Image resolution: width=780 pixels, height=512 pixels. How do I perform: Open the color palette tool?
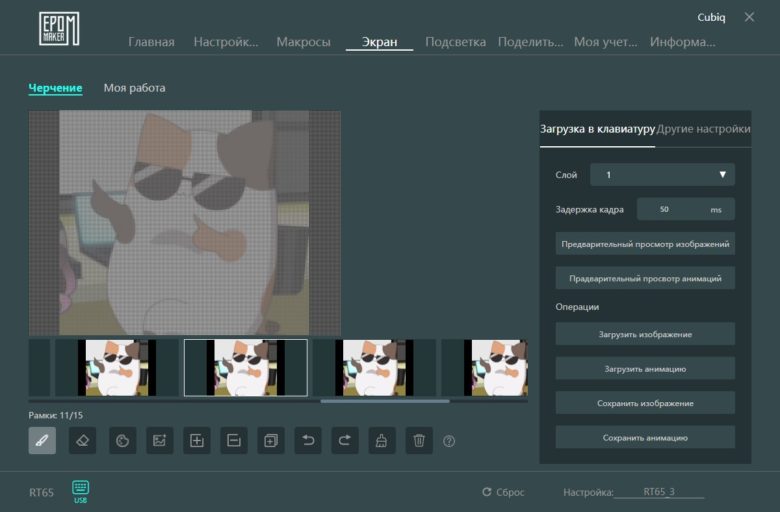click(122, 440)
